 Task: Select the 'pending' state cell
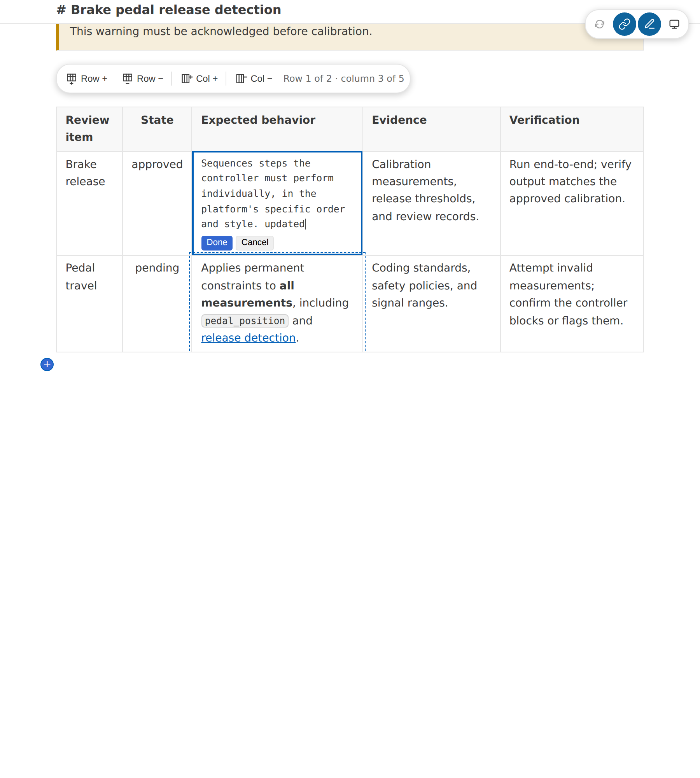click(x=157, y=304)
